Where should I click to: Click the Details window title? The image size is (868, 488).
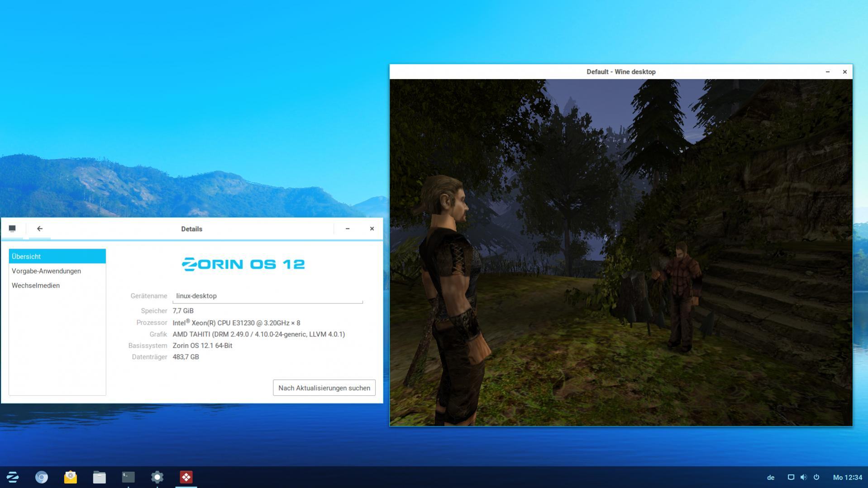click(x=191, y=229)
